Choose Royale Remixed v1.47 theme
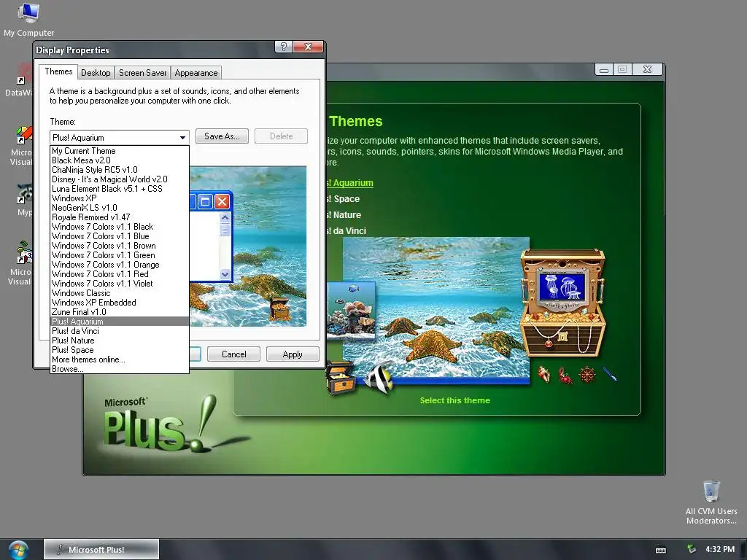Image resolution: width=747 pixels, height=560 pixels. (x=119, y=217)
